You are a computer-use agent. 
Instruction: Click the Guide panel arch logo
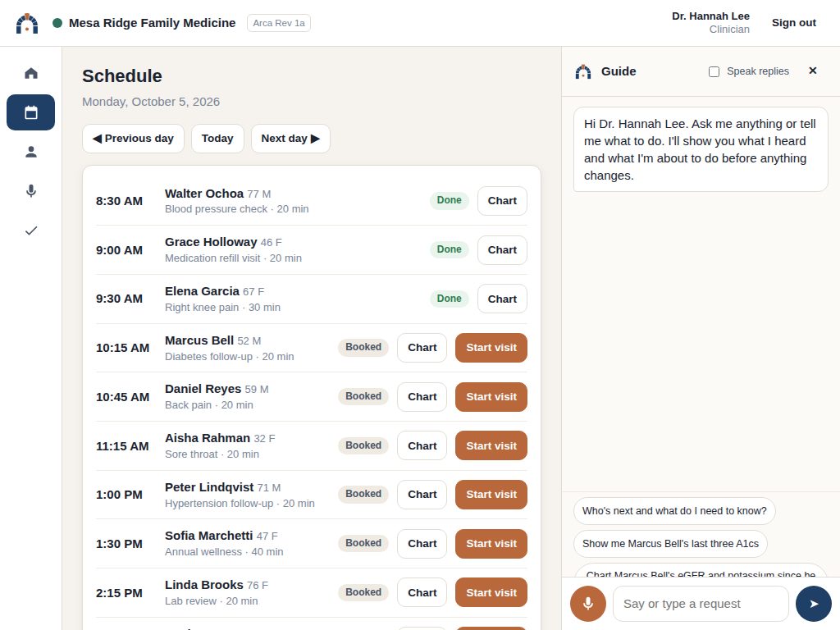[x=583, y=71]
